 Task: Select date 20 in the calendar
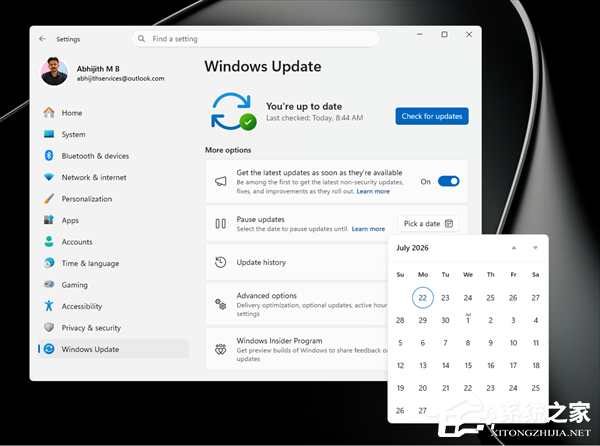point(422,388)
